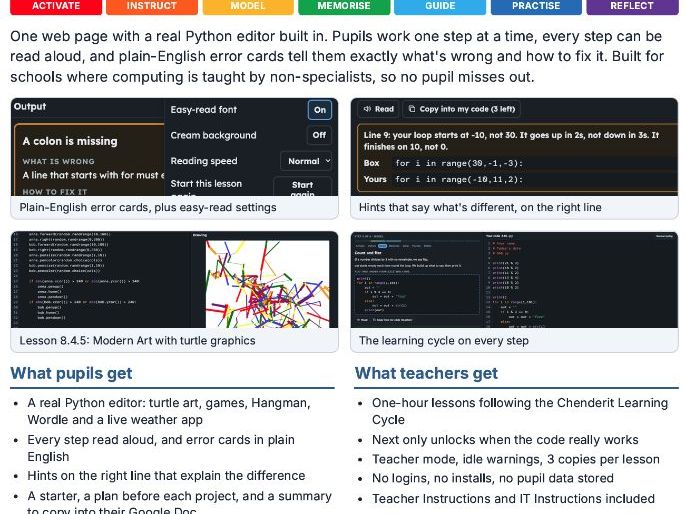Open the Modern Art turtle graphics thumbnail

tap(174, 280)
